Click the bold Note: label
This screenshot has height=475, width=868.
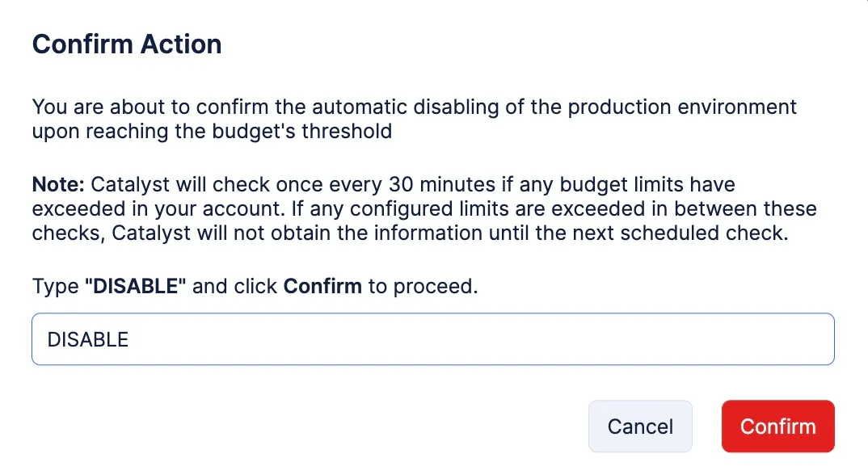[x=58, y=184]
